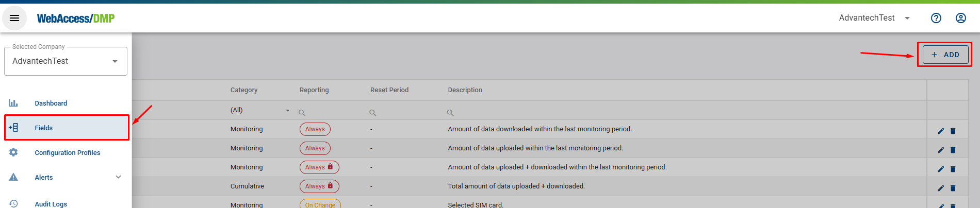Sort by the Reporting column header
The height and width of the screenshot is (208, 980).
point(314,90)
